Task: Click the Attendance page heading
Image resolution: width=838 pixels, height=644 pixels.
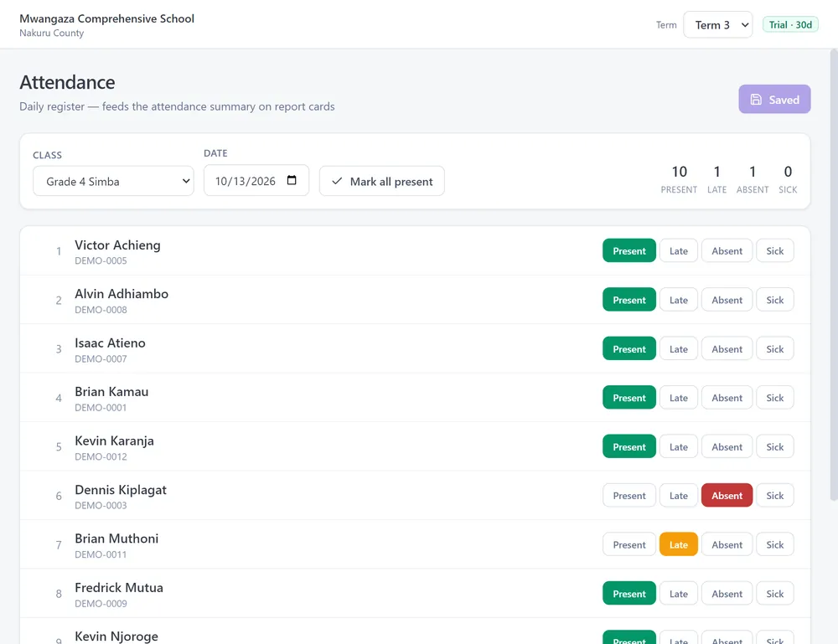Action: point(67,82)
